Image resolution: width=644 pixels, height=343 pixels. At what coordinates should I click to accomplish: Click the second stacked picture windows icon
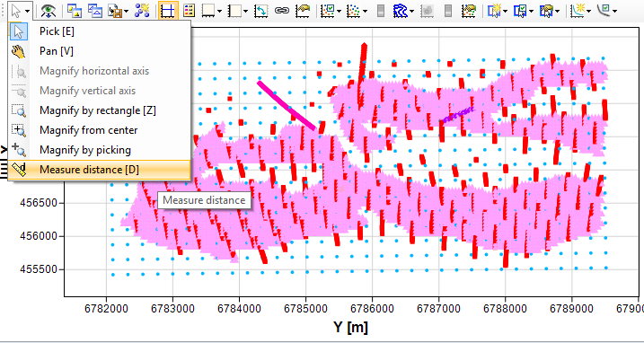click(95, 10)
